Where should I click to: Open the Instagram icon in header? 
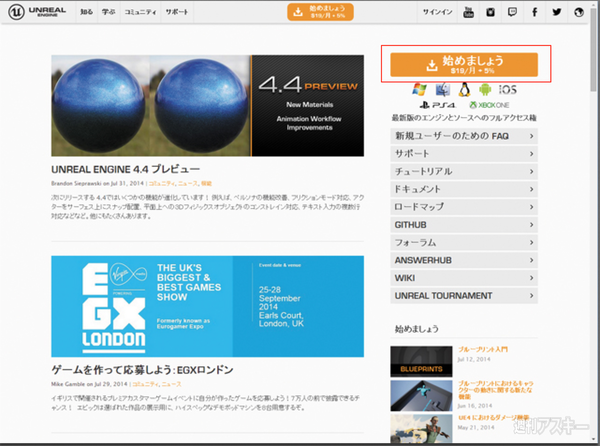point(490,12)
